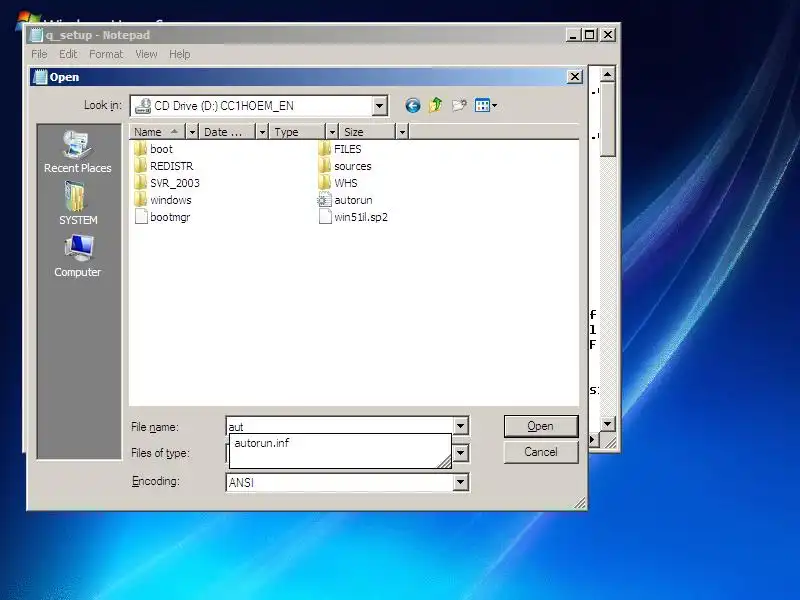Viewport: 800px width, 600px height.
Task: Close the Open dialog
Action: pyautogui.click(x=575, y=77)
